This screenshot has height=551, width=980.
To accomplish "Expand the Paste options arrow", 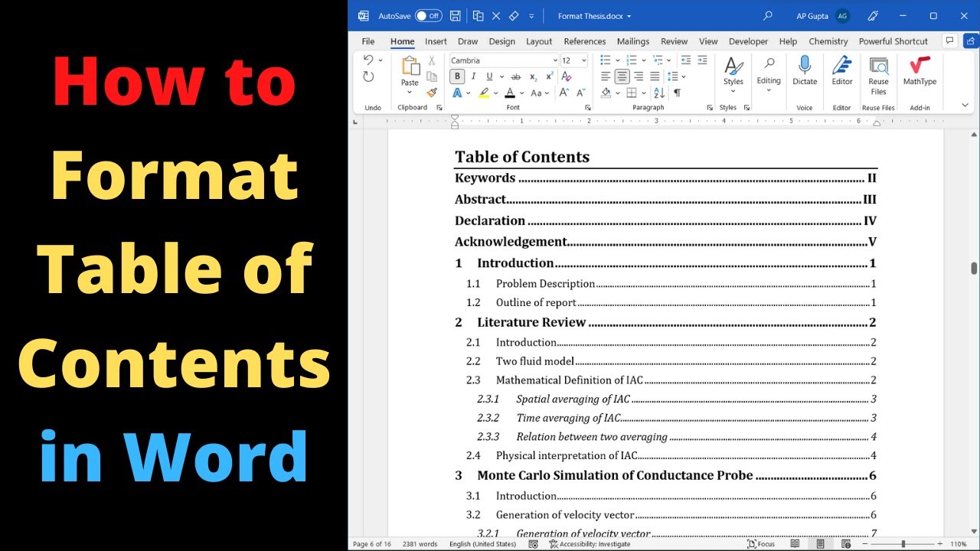I will [x=410, y=93].
